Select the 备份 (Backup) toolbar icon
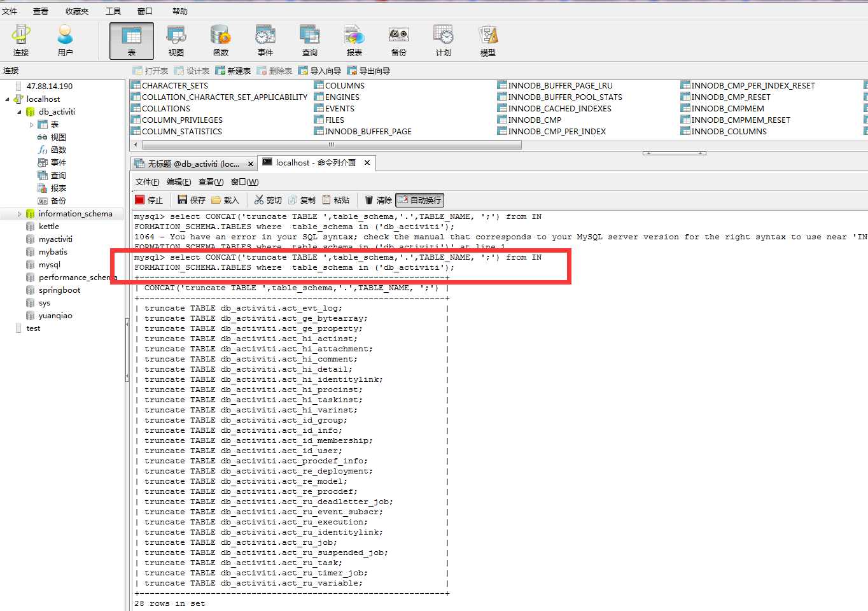 (399, 41)
